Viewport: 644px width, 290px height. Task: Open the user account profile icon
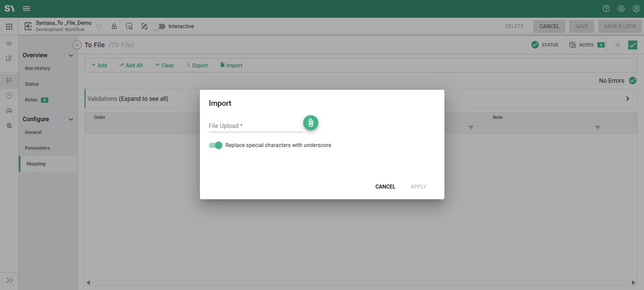[636, 9]
